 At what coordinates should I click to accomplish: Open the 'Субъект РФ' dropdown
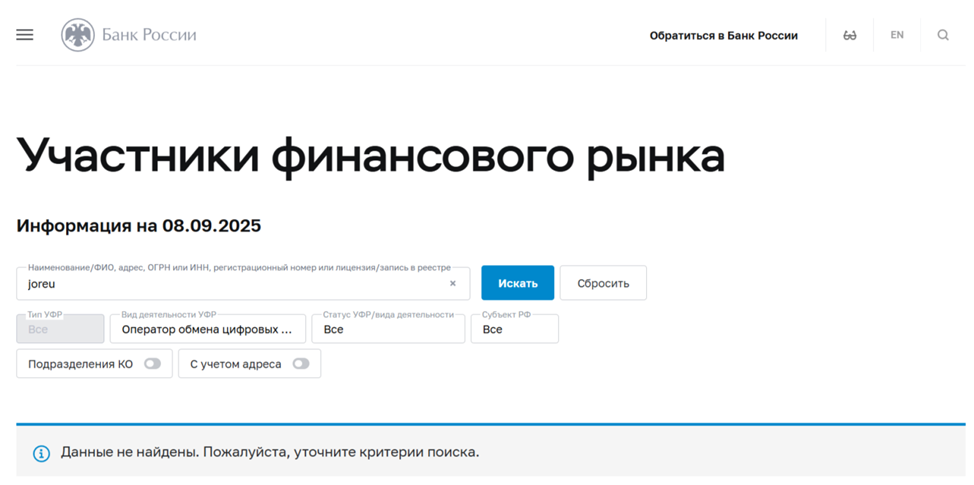click(x=514, y=329)
